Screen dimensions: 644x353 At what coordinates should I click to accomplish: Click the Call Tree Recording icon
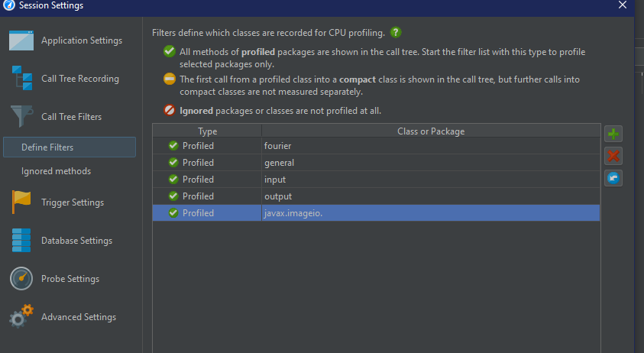point(21,79)
